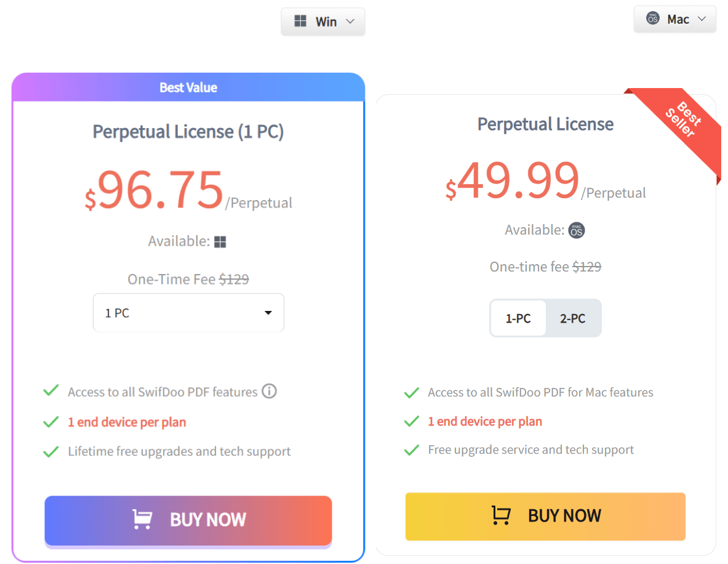Open the Win platform dropdown
This screenshot has height=564, width=728.
(x=323, y=22)
